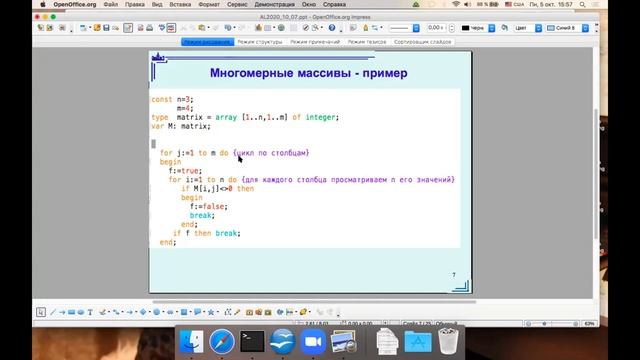Open the fill color Синий 8 dropdown

[x=585, y=28]
